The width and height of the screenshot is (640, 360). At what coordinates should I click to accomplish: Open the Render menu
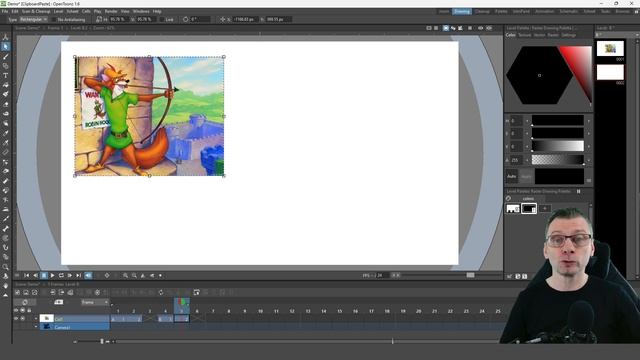[x=111, y=11]
